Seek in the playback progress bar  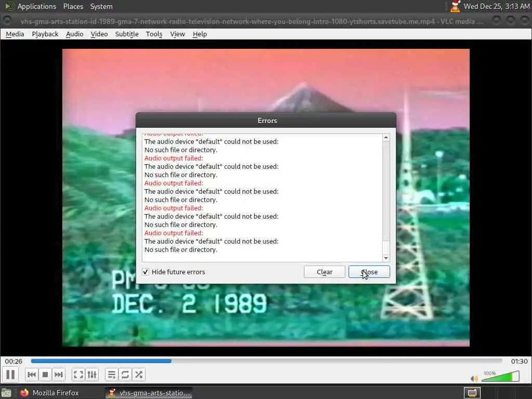(x=267, y=361)
